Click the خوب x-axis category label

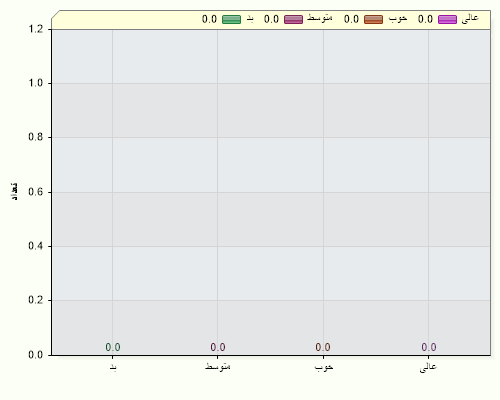(x=324, y=367)
